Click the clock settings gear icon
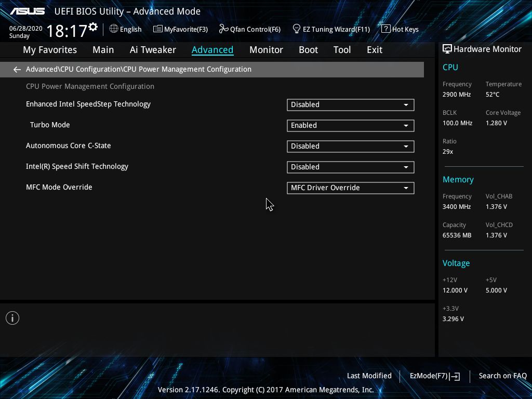532x399 pixels. click(93, 27)
